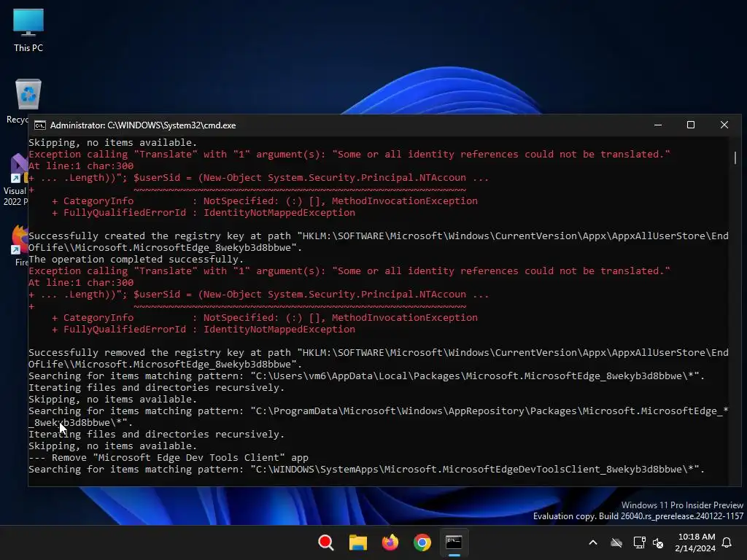Open the clock showing 10:18 AM
The width and height of the screenshot is (747, 560).
click(695, 542)
